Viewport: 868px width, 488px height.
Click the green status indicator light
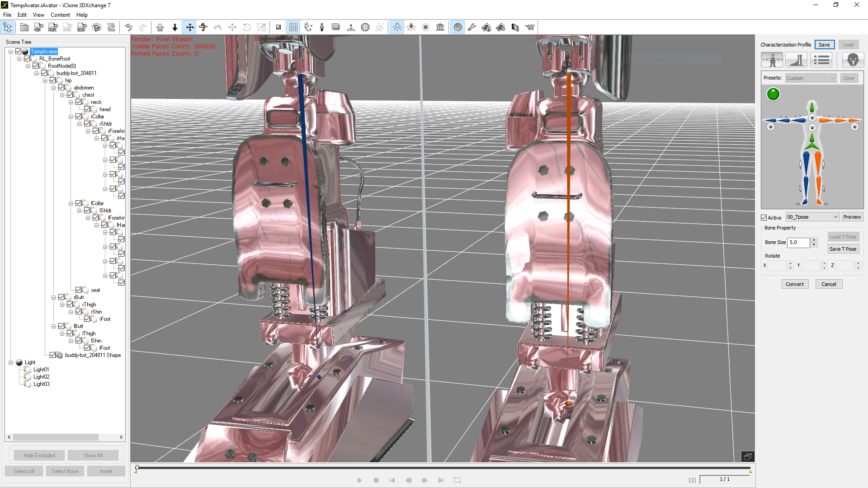[774, 94]
